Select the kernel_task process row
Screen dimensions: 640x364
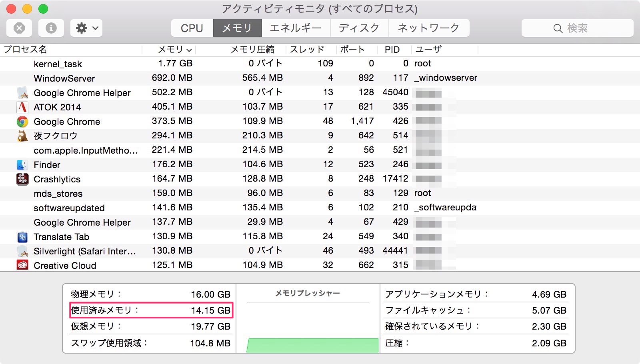(320, 64)
